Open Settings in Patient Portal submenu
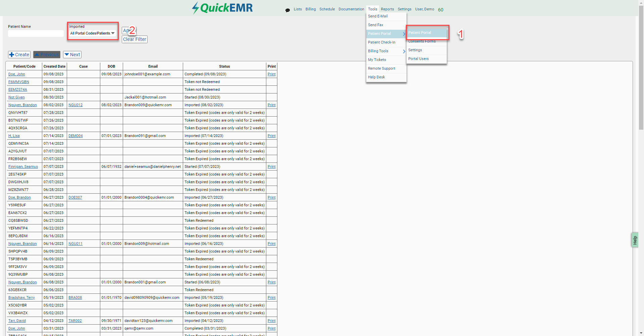The image size is (644, 336). coord(427,50)
